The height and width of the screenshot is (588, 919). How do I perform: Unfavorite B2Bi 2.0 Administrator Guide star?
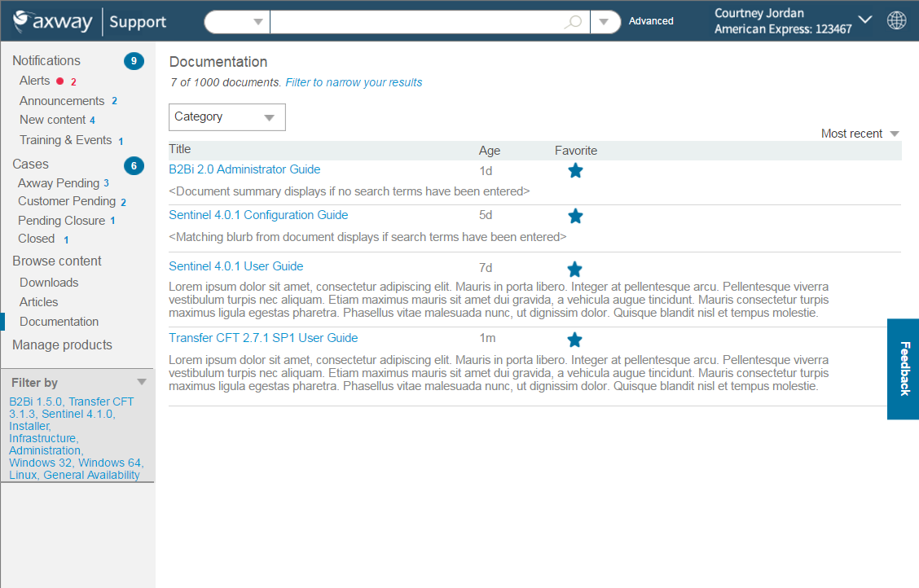tap(575, 170)
